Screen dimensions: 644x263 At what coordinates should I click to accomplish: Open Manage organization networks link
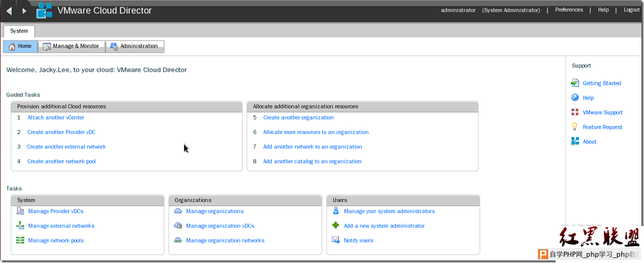pyautogui.click(x=225, y=240)
